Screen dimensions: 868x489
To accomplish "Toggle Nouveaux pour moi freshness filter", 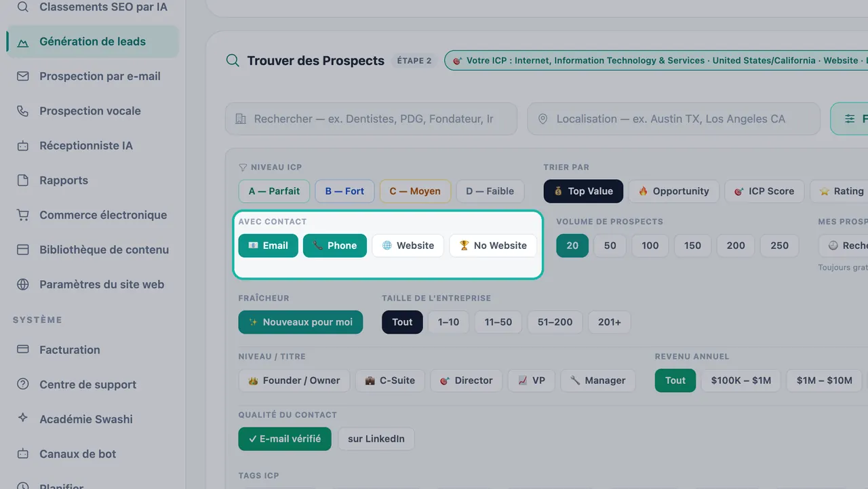I will point(300,322).
